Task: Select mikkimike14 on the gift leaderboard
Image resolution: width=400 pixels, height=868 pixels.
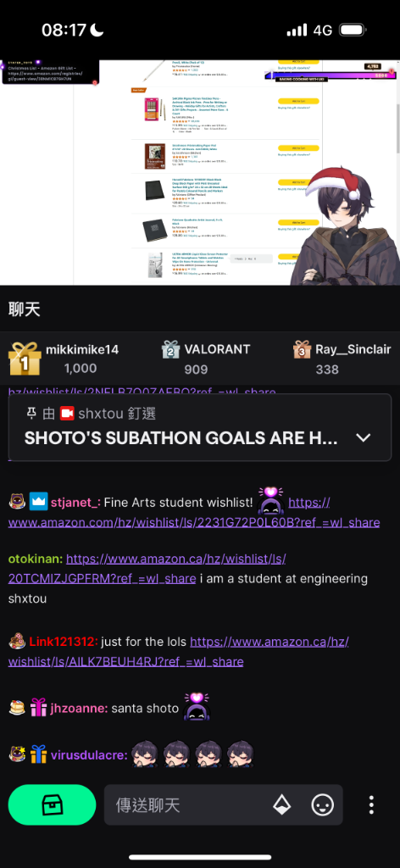Action: (82, 350)
